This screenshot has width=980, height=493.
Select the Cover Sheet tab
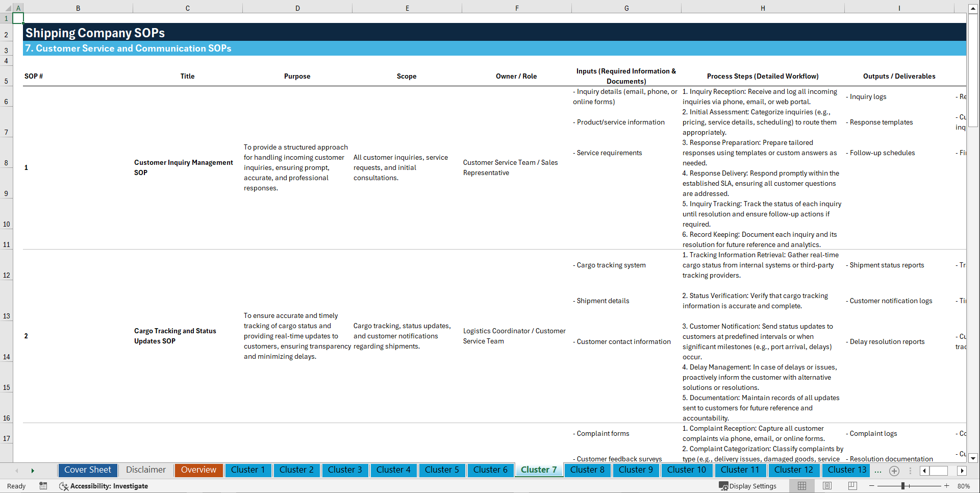[x=88, y=470]
